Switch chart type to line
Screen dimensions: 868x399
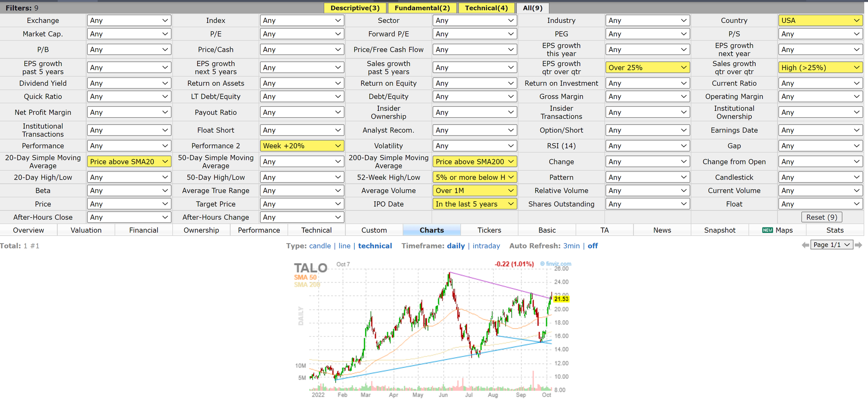(x=344, y=246)
